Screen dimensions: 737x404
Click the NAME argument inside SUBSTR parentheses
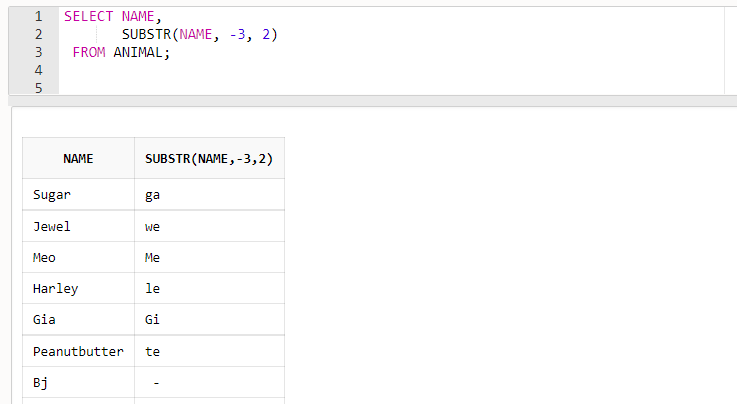[196, 34]
